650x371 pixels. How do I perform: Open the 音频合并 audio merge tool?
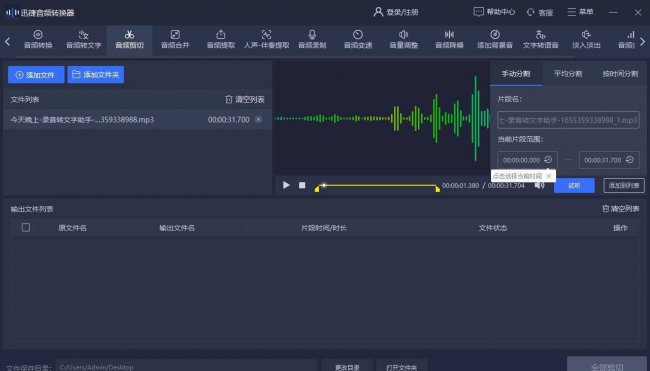[x=175, y=40]
